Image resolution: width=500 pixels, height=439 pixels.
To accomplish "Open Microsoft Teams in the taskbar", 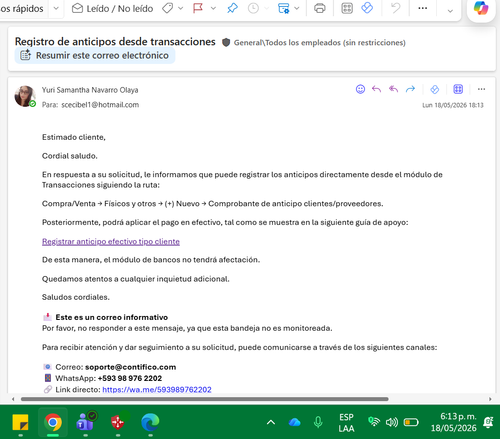I will 85,422.
